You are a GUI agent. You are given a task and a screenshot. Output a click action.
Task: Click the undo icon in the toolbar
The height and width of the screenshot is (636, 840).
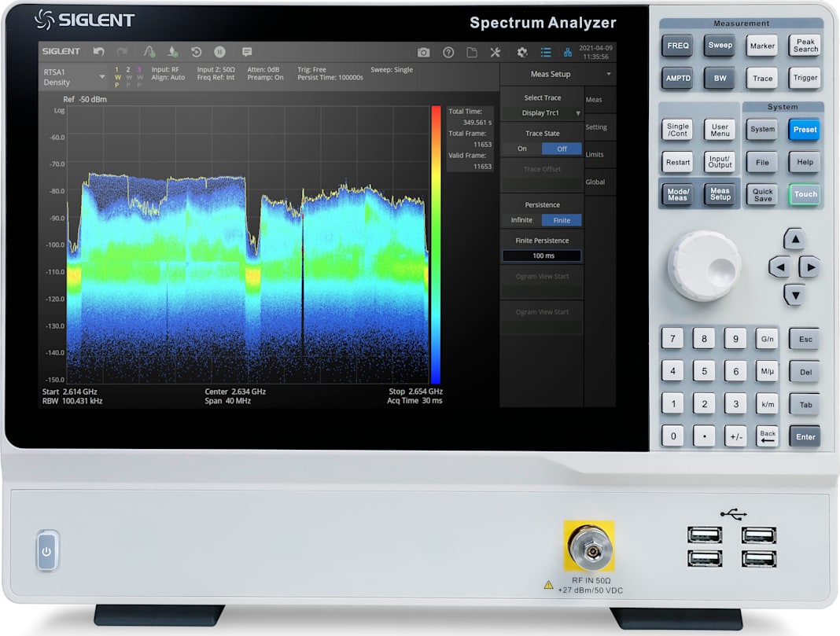click(98, 50)
